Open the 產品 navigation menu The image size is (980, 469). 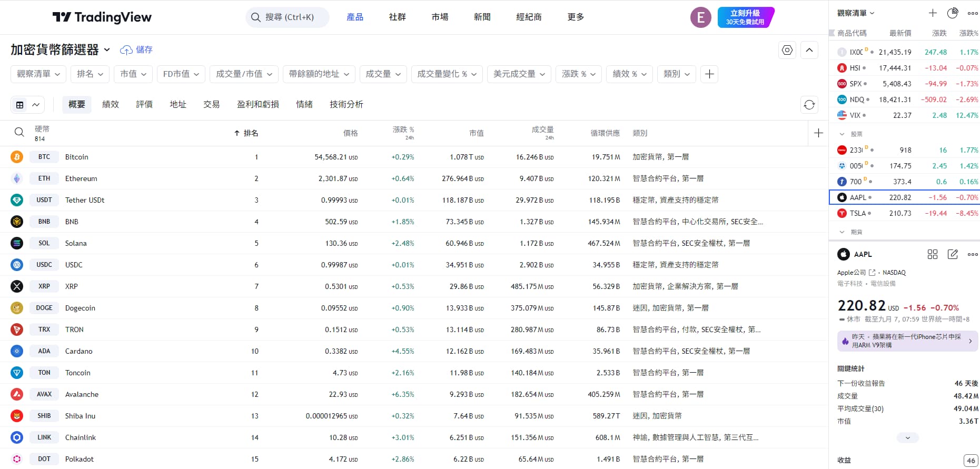355,17
